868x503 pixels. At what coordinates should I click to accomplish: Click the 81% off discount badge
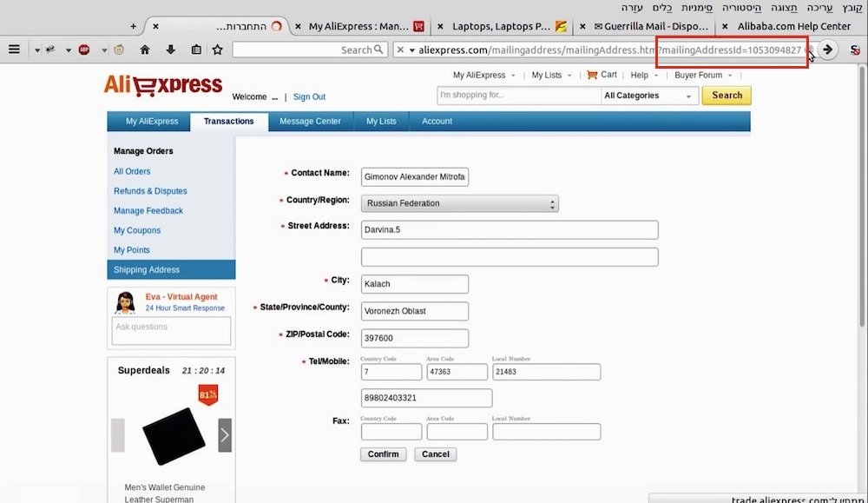[208, 395]
